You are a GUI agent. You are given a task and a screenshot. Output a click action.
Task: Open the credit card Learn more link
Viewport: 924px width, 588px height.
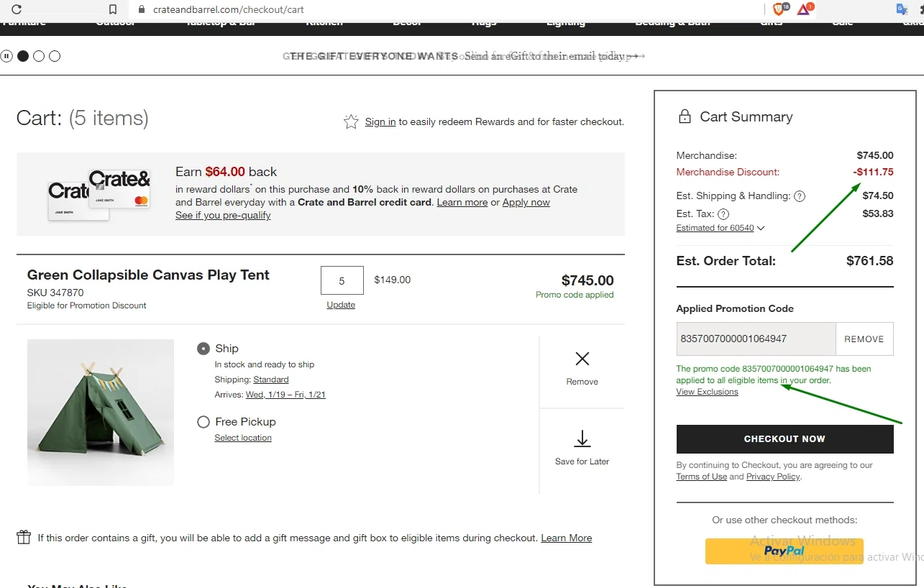point(462,203)
